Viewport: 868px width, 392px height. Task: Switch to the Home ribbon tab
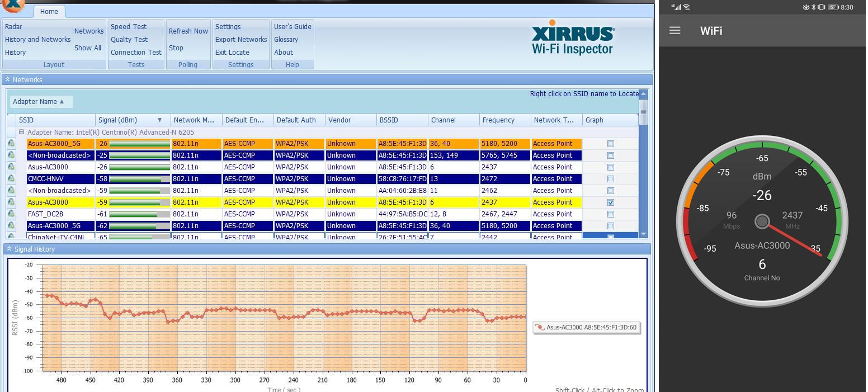tap(49, 11)
